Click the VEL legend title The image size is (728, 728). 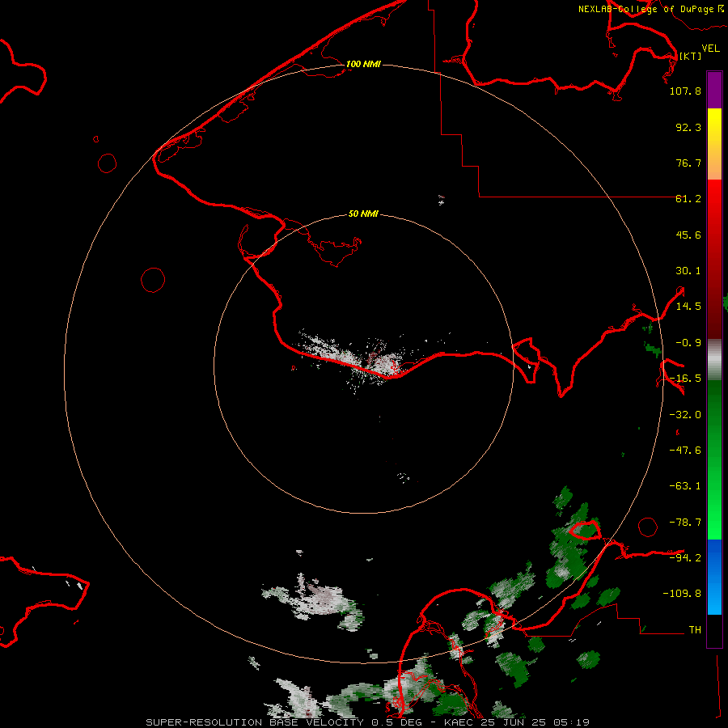point(710,49)
